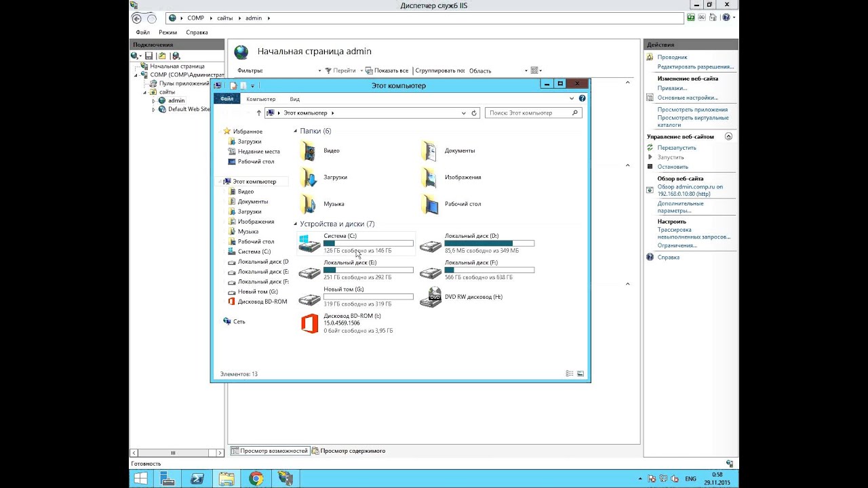Click Остановить website action
The image size is (868, 488).
tap(673, 167)
